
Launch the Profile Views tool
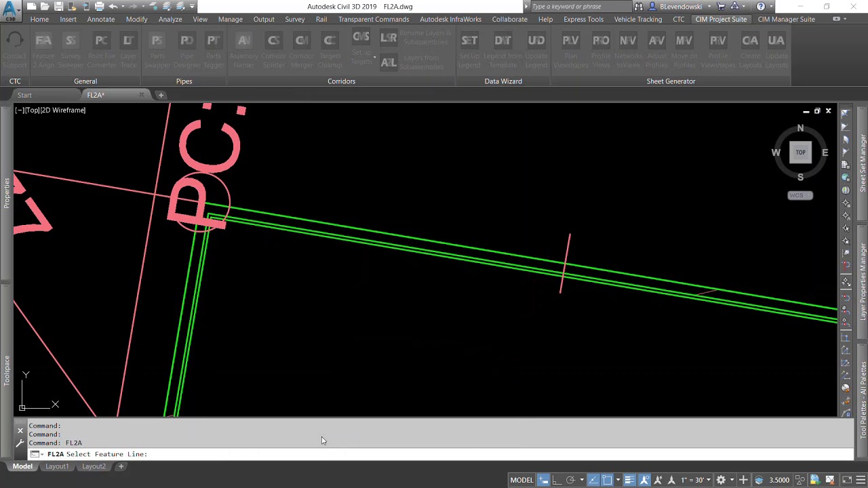(x=601, y=51)
